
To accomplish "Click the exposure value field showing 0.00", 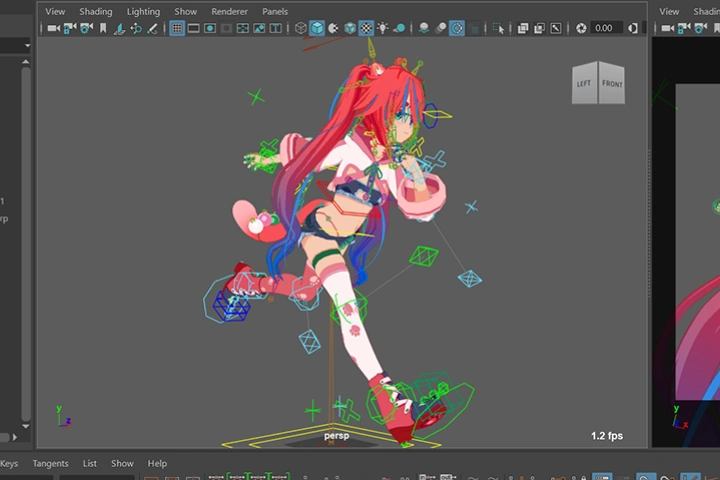I will [x=606, y=28].
